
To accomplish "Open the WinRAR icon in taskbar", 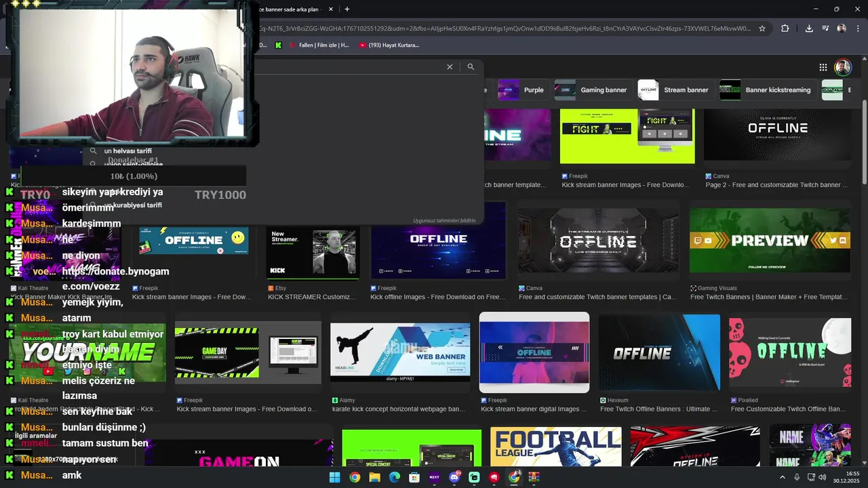I will [x=534, y=477].
